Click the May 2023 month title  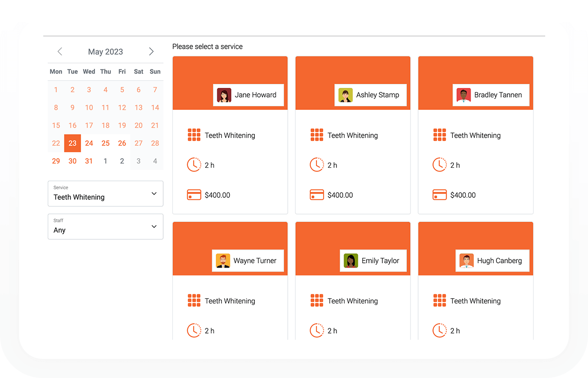click(x=105, y=52)
